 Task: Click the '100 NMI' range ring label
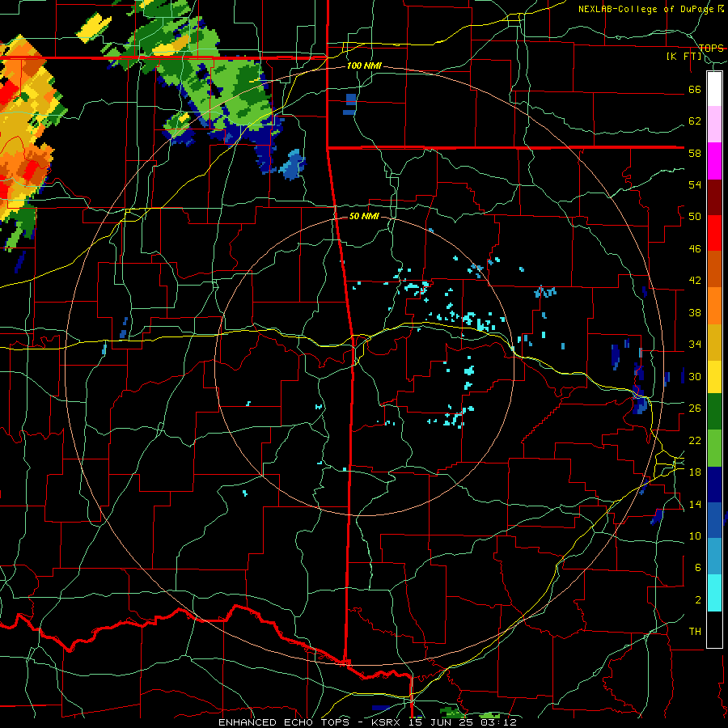tap(364, 66)
